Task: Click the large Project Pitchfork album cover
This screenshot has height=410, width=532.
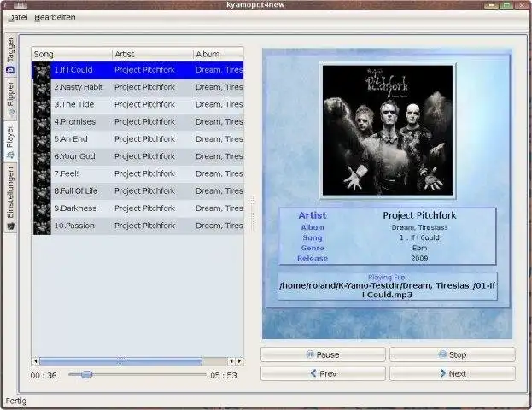Action: [388, 131]
